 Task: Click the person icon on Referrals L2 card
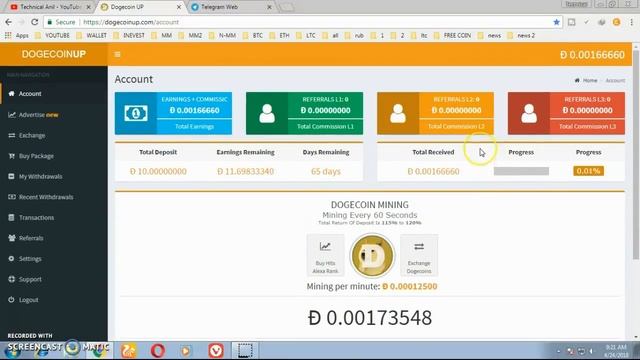pyautogui.click(x=398, y=113)
